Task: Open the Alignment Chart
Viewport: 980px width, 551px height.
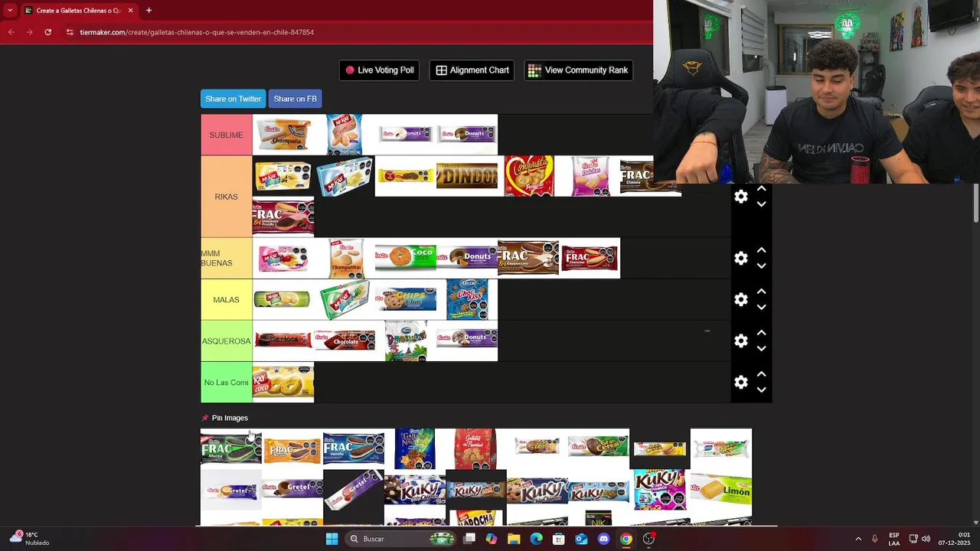Action: (472, 70)
